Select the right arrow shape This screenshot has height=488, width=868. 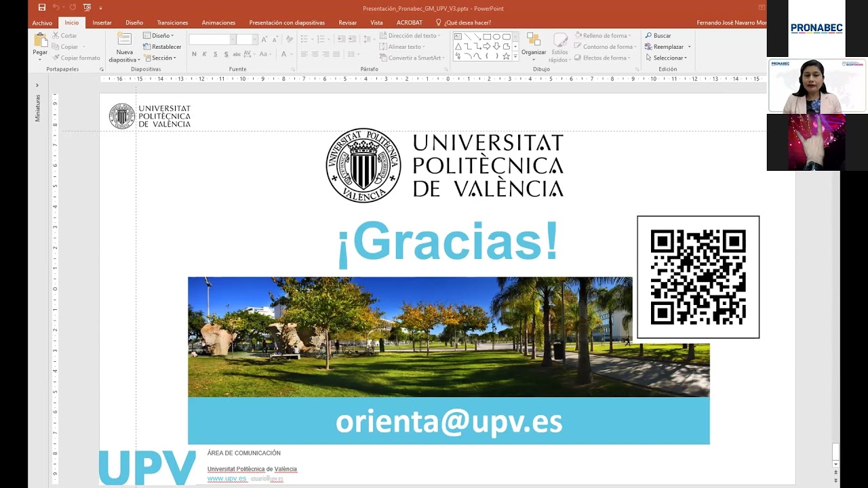click(x=487, y=46)
